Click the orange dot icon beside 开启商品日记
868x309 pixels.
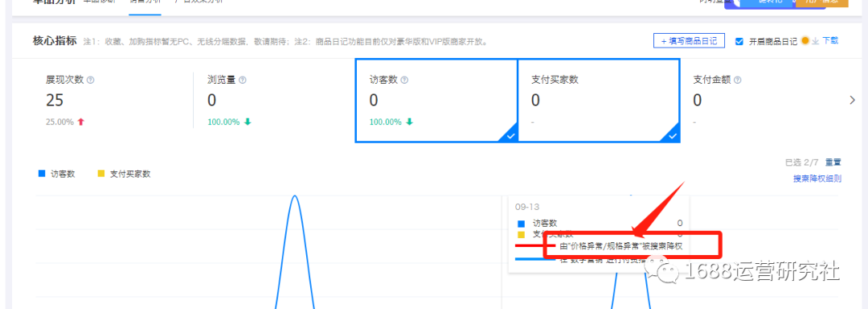(x=805, y=40)
